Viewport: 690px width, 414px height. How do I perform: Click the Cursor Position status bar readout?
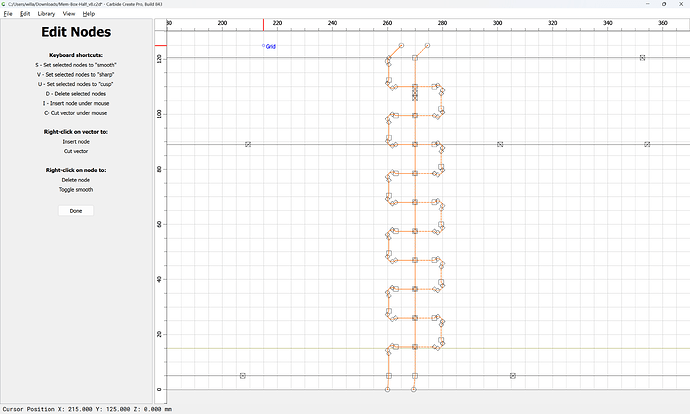pyautogui.click(x=87, y=409)
